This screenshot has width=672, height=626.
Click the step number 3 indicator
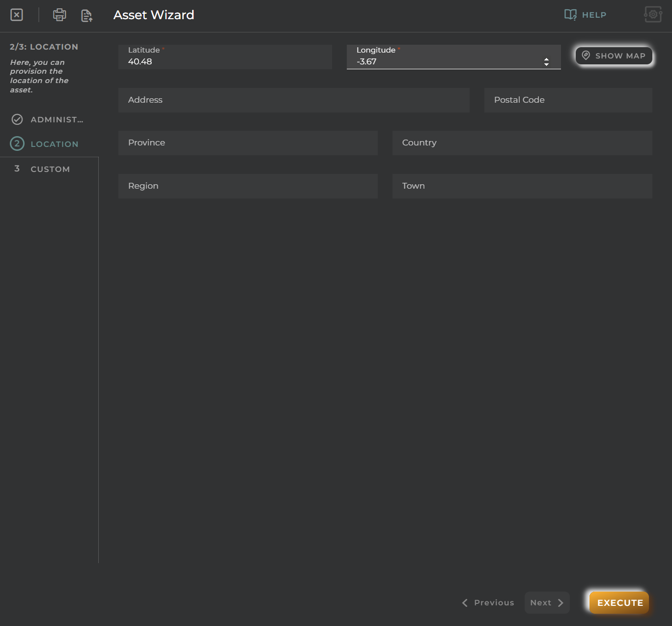[x=17, y=169]
